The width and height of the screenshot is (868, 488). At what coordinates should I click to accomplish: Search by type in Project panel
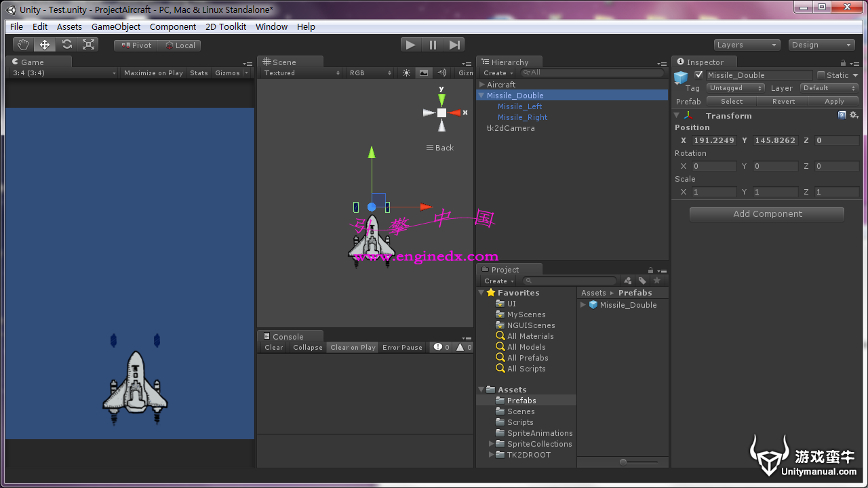click(x=628, y=281)
